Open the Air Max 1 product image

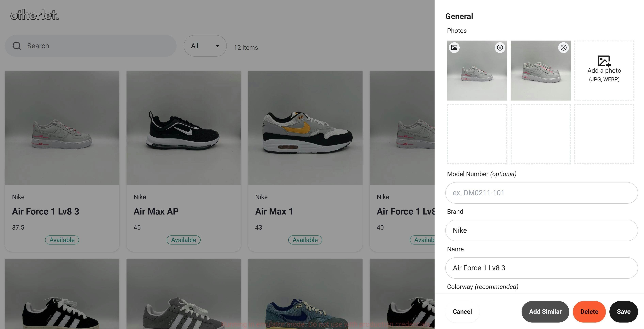coord(305,128)
